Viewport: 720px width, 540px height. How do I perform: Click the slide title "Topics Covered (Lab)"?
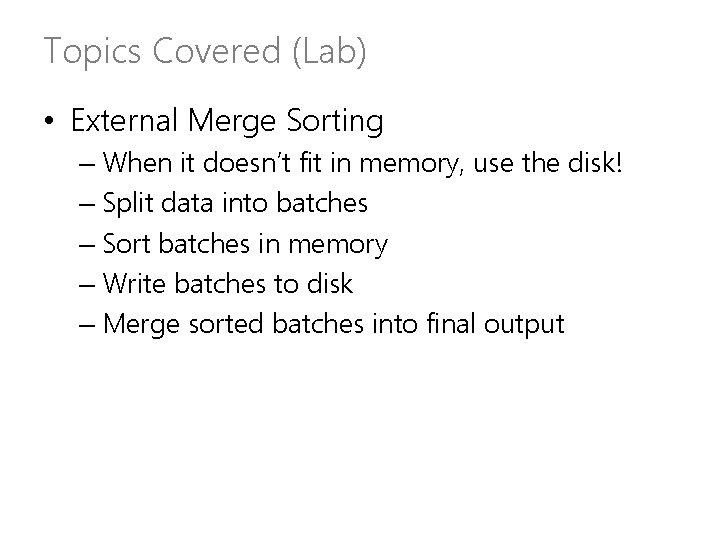click(205, 52)
